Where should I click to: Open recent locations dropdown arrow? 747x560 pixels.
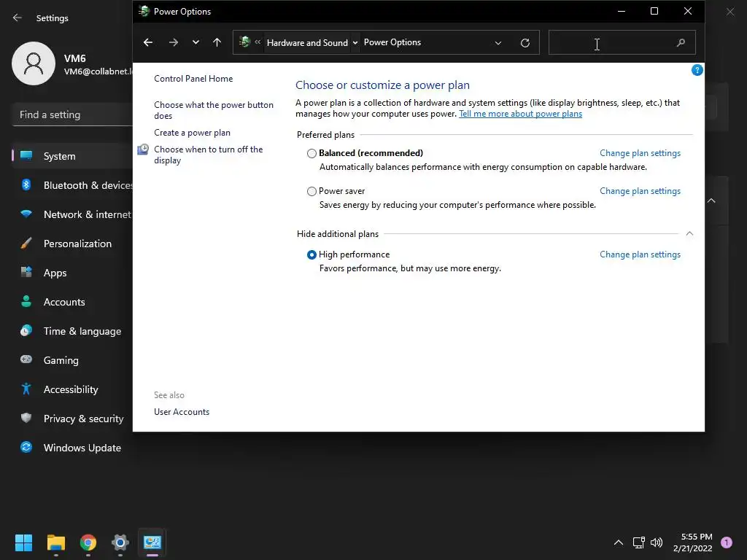pos(196,42)
